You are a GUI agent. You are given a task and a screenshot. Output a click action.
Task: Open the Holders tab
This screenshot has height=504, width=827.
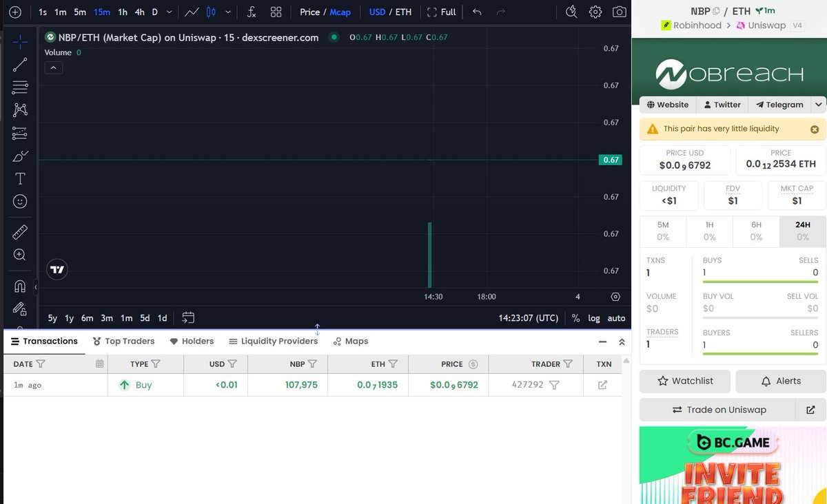tap(192, 341)
